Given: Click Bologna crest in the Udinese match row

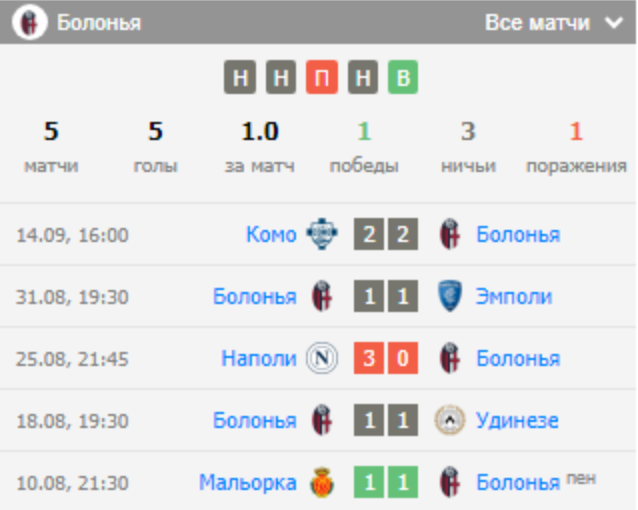Looking at the screenshot, I should (x=322, y=420).
